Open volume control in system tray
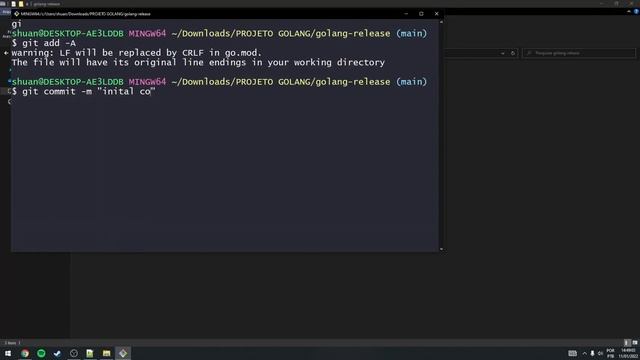The image size is (640, 360). pyautogui.click(x=600, y=353)
